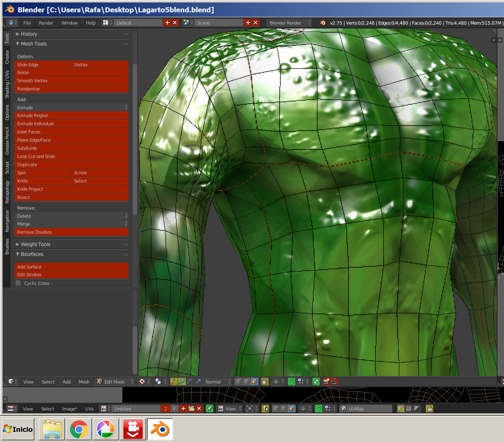Image resolution: width=504 pixels, height=442 pixels.
Task: Unlink the Untitled image
Action: coord(199,408)
